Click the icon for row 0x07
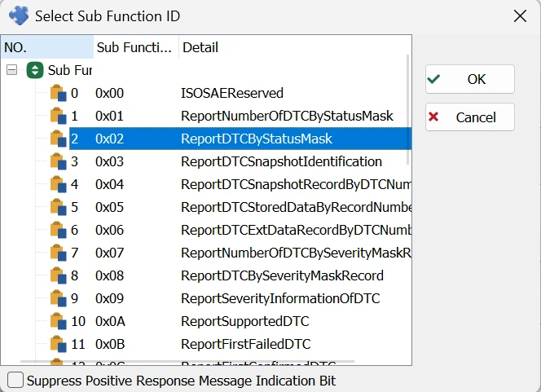541x392 pixels. coord(59,253)
